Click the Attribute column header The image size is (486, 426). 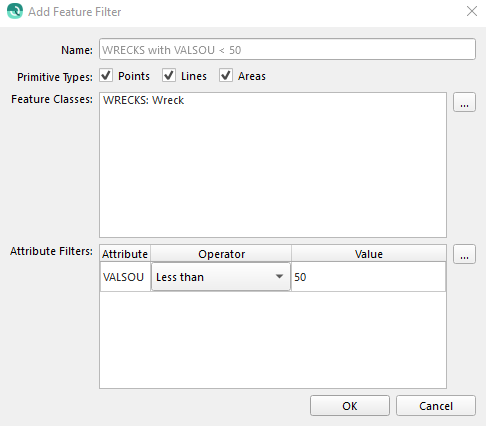point(125,254)
